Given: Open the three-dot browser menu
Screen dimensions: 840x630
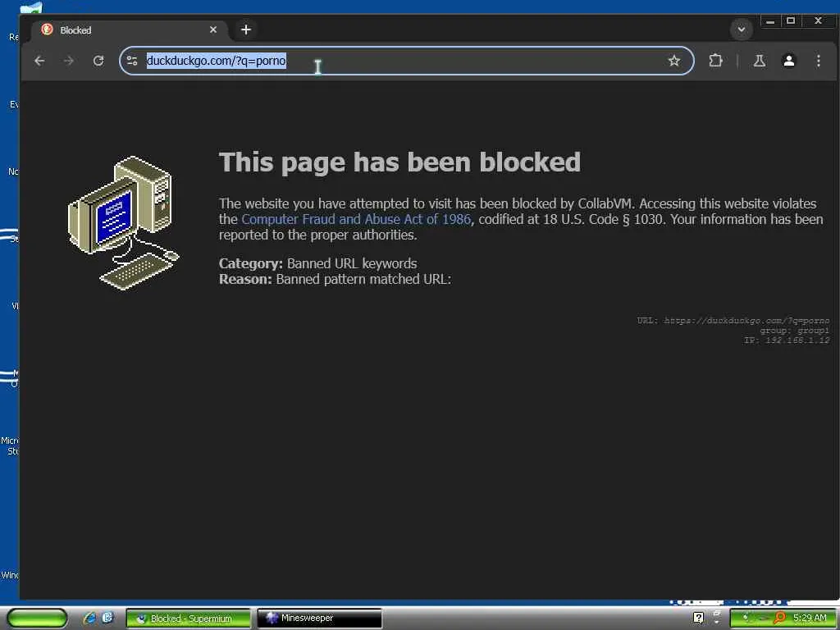Looking at the screenshot, I should click(x=818, y=61).
